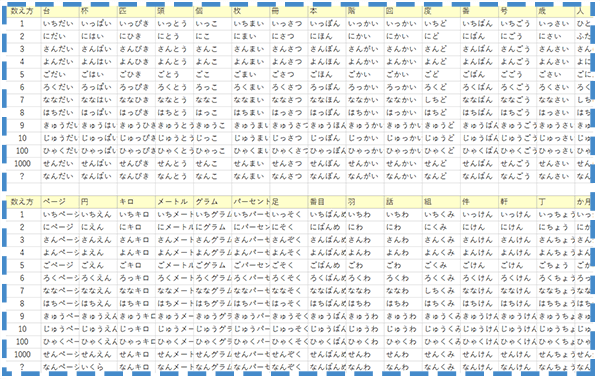Viewport: 600px width, 379px height.
Task: Select the 番目 column header
Action: [327, 202]
